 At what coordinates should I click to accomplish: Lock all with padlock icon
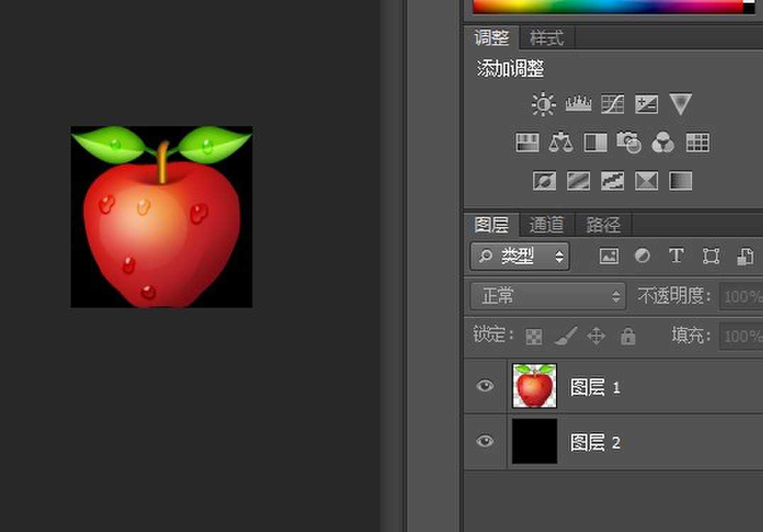[x=628, y=336]
